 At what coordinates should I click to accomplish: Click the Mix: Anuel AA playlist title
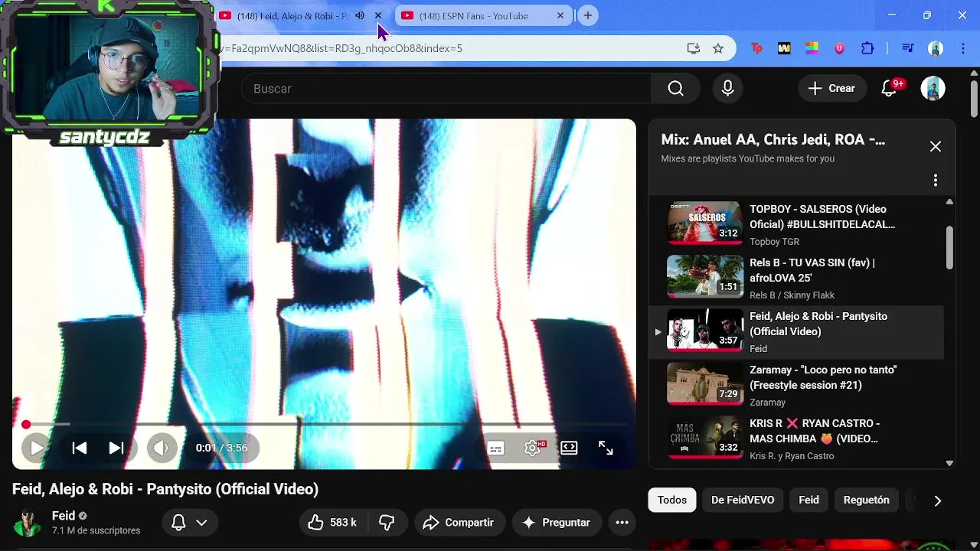pyautogui.click(x=773, y=140)
